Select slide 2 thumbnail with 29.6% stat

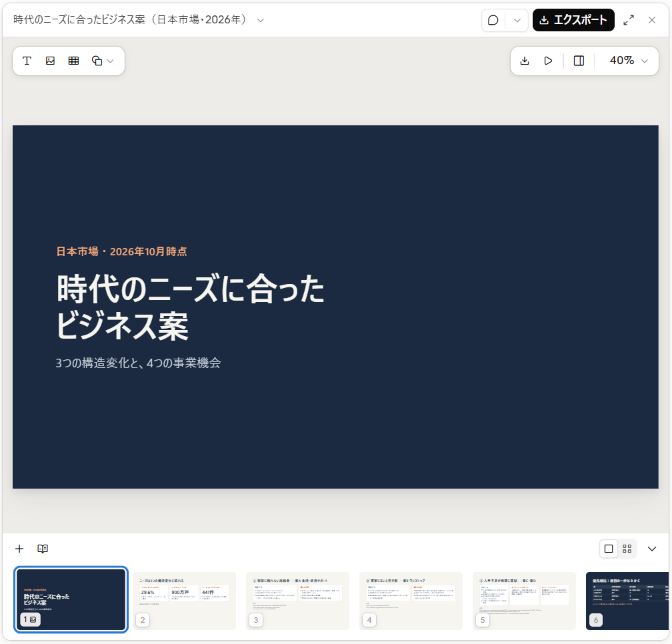point(184,601)
